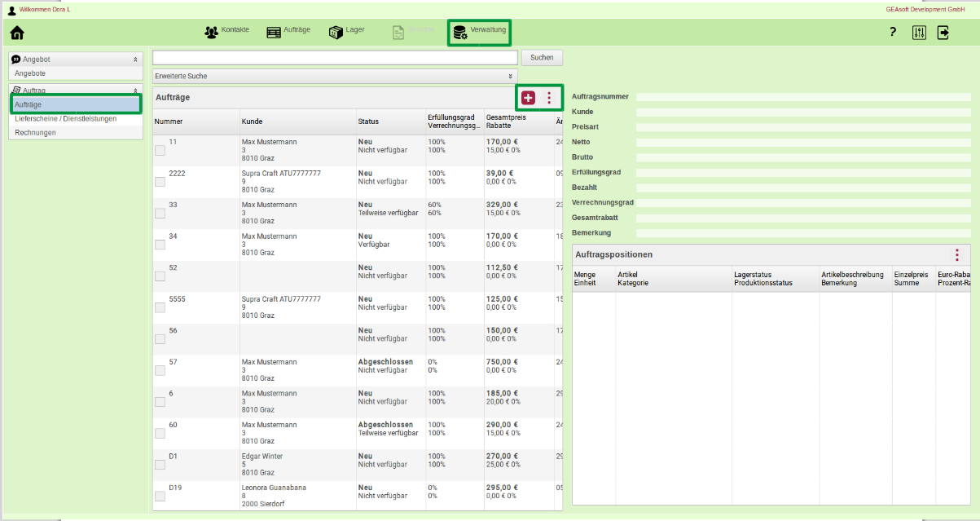Add new order with red plus icon
Viewport: 980px width, 521px height.
pos(529,98)
